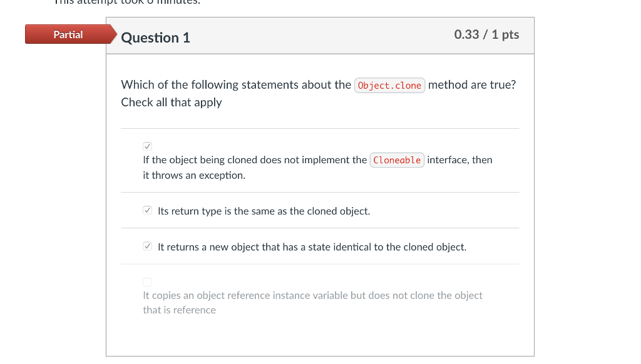Toggle the identical state answer checkbox
Image resolution: width=641 pixels, height=364 pixels.
[x=147, y=246]
